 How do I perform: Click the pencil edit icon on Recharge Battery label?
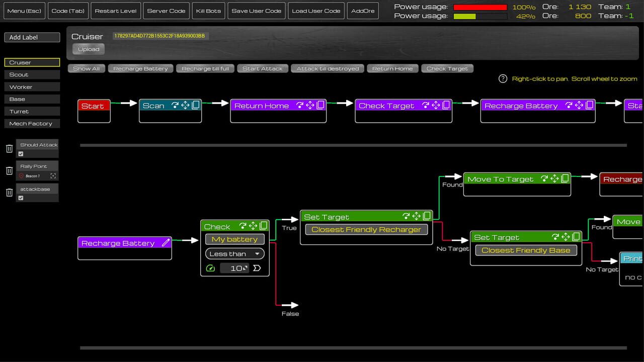point(166,243)
